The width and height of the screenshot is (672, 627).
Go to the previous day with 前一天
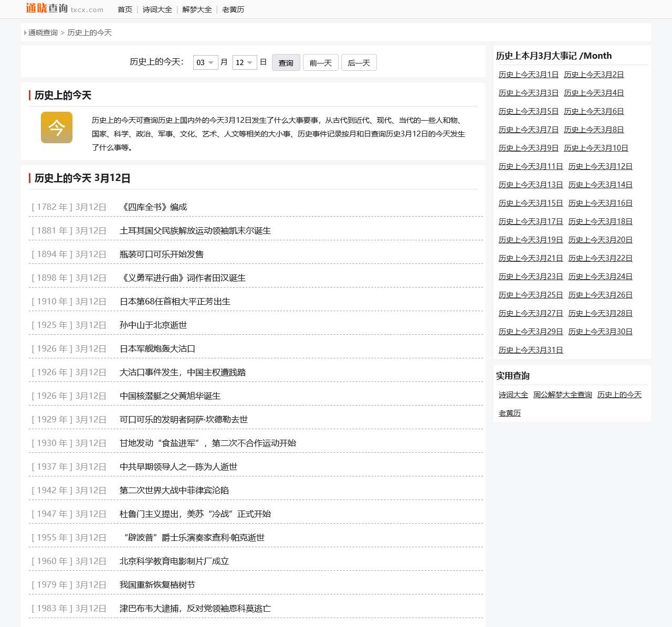[x=320, y=62]
